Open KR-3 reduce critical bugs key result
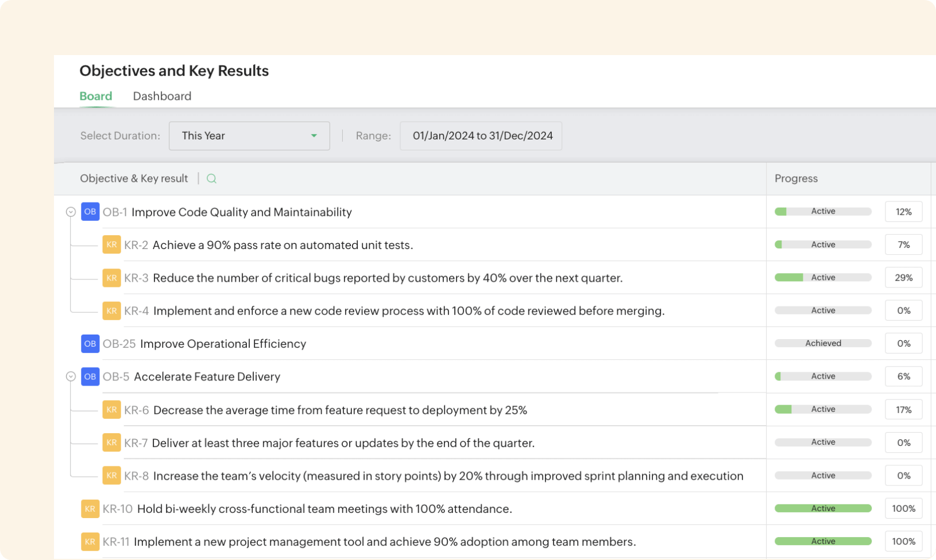 coord(387,278)
